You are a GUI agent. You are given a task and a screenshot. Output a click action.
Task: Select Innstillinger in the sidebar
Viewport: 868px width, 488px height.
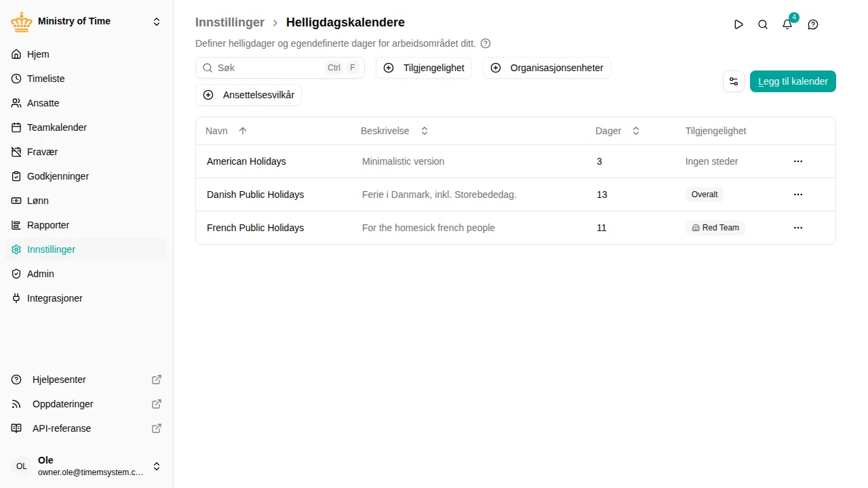point(86,249)
